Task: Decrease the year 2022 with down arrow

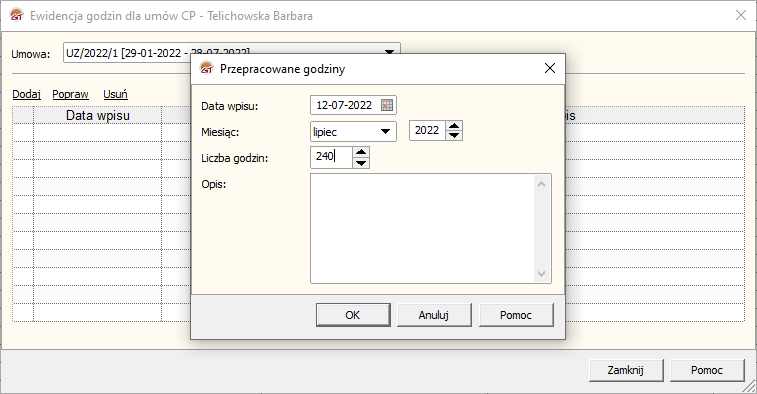Action: (x=454, y=135)
